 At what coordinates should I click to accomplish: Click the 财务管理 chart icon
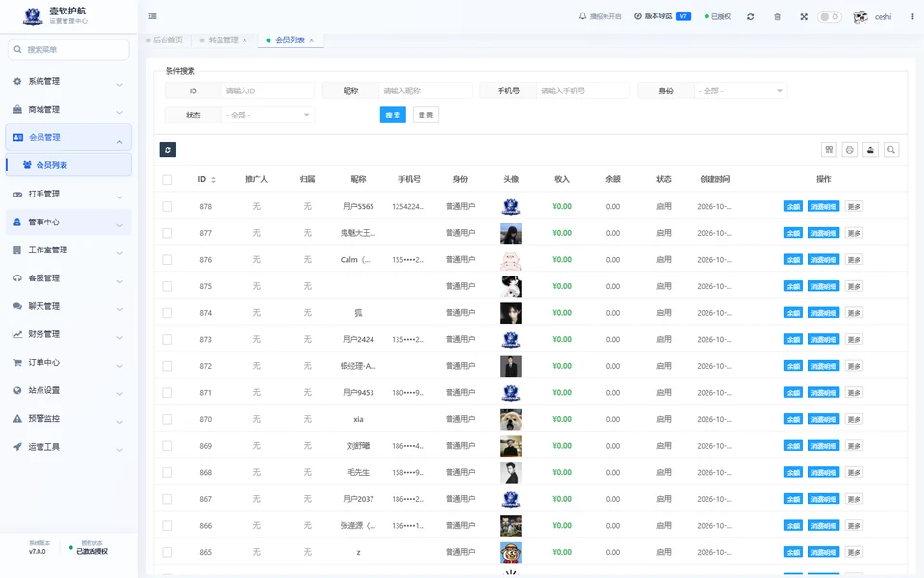(x=17, y=334)
